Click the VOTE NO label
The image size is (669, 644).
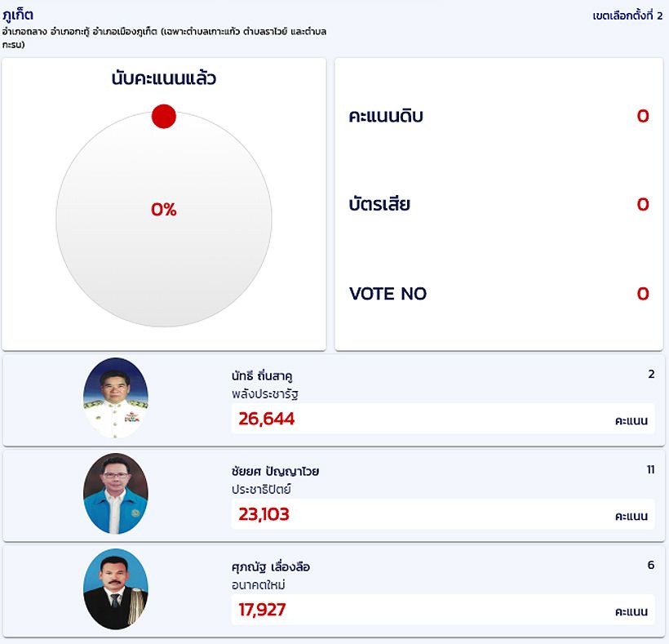[x=388, y=294]
